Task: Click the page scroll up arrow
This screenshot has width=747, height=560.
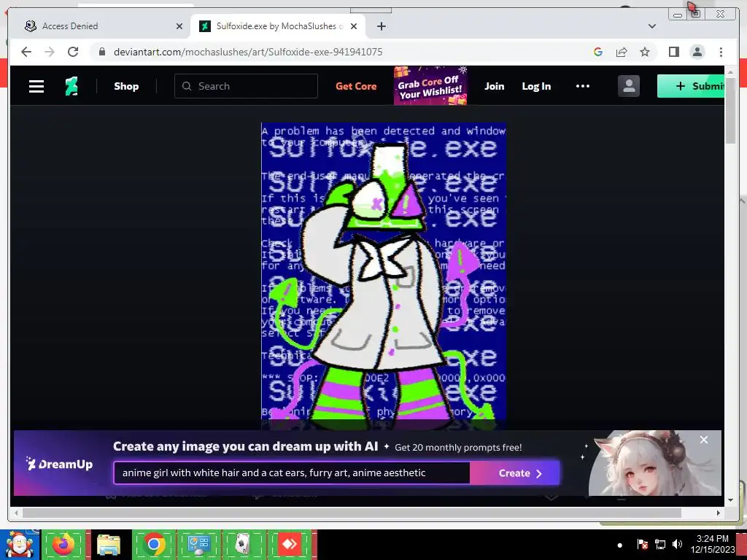Action: pos(730,72)
